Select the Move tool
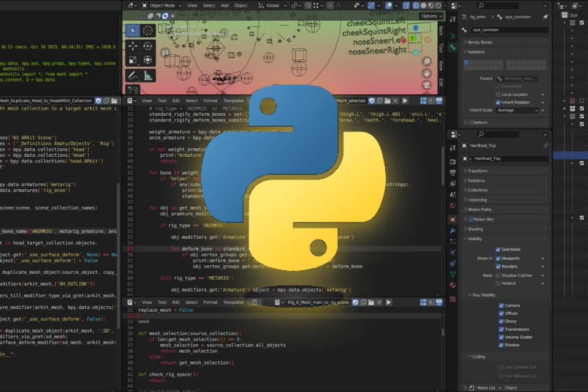Image resolution: width=588 pixels, height=392 pixels. 133,46
